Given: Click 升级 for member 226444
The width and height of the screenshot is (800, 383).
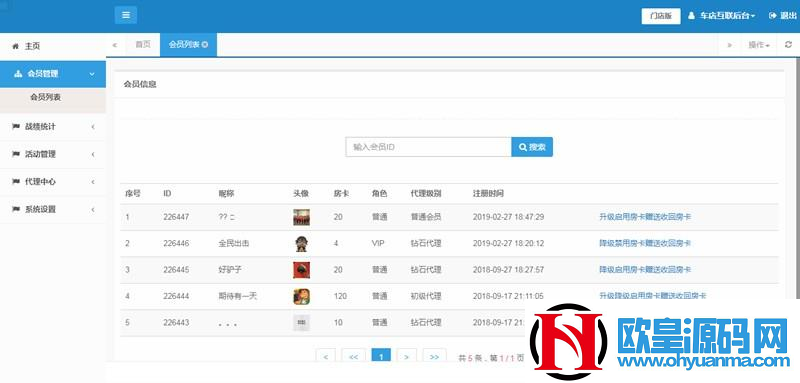Looking at the screenshot, I should [607, 296].
